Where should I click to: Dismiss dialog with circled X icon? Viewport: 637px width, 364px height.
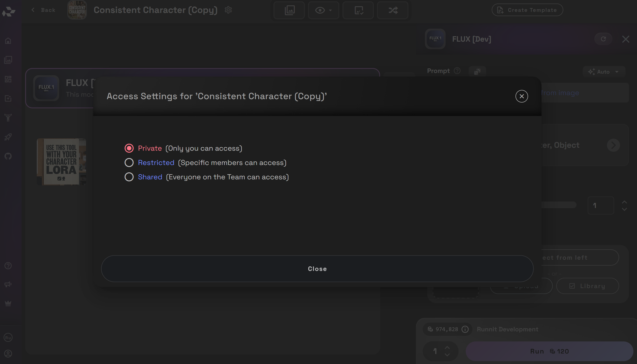(521, 96)
